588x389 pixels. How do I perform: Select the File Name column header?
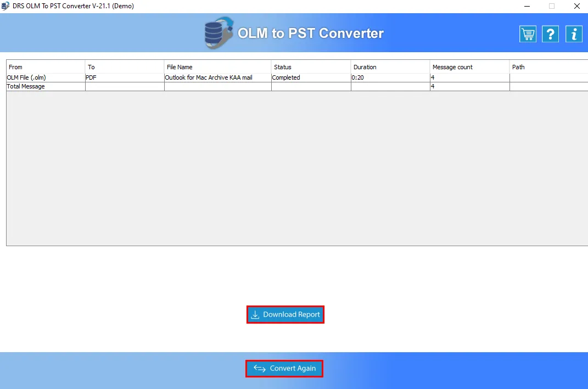coord(217,67)
